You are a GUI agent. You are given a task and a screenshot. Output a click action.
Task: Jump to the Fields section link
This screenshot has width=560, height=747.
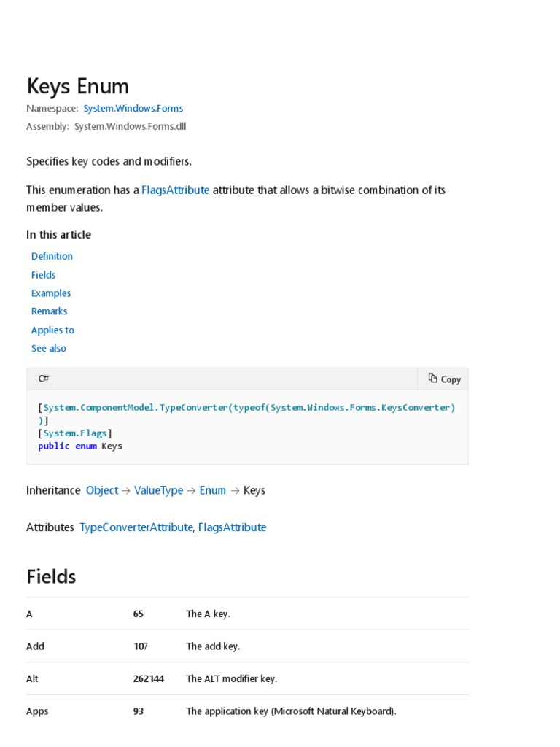[x=44, y=275]
